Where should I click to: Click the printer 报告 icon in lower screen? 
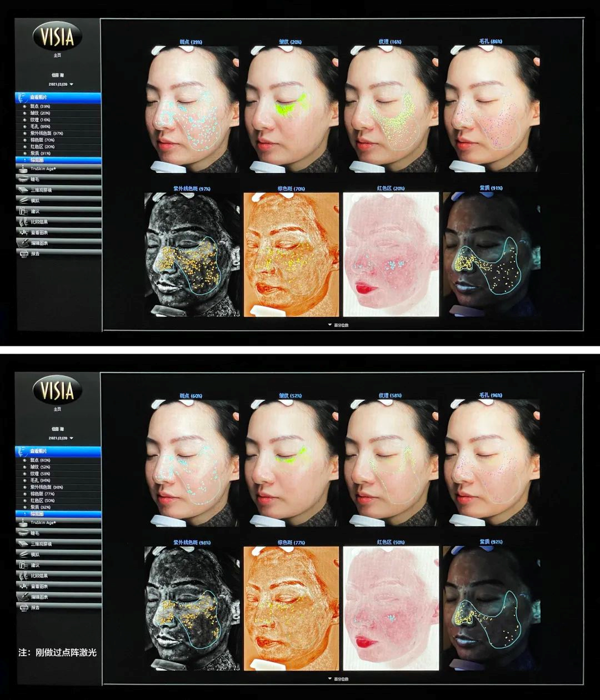pyautogui.click(x=23, y=607)
